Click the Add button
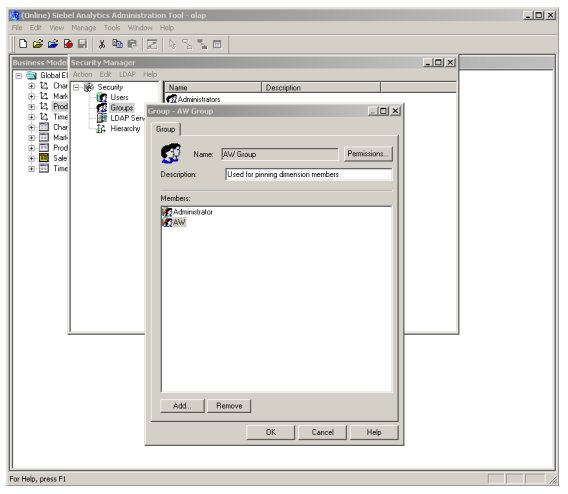This screenshot has height=494, width=568. click(182, 406)
